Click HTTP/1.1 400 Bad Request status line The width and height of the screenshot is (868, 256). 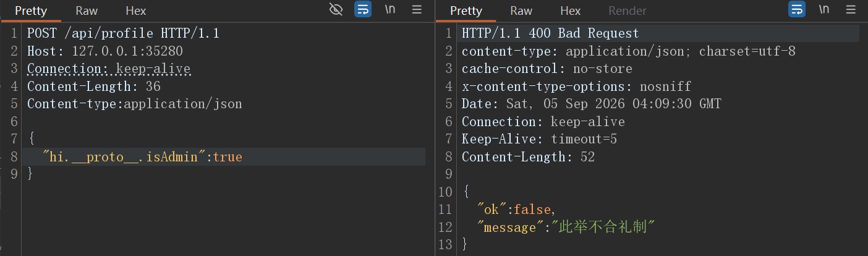tap(550, 33)
